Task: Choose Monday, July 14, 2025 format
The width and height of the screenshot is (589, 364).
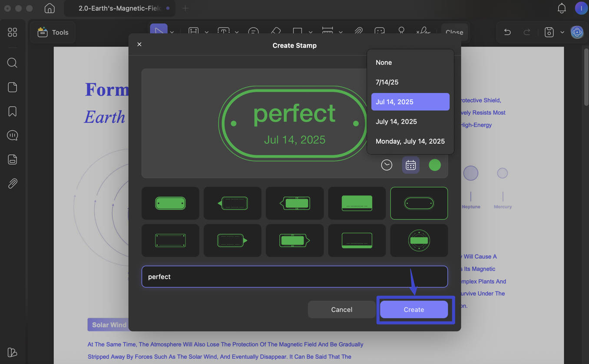Action: tap(410, 141)
